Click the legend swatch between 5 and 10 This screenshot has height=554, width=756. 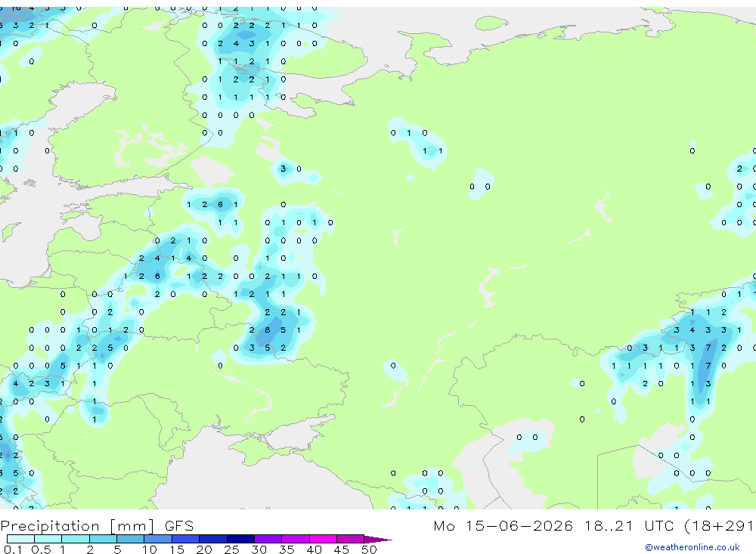tap(130, 539)
